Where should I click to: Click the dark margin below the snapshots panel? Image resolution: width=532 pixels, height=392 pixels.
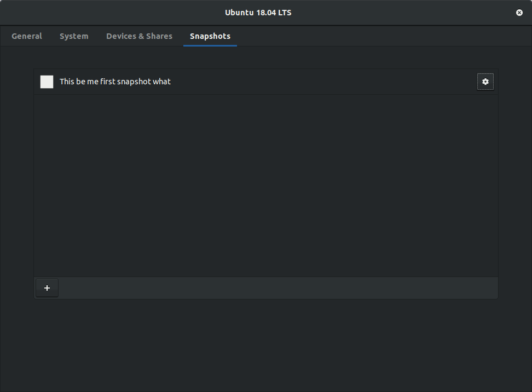[x=266, y=345]
